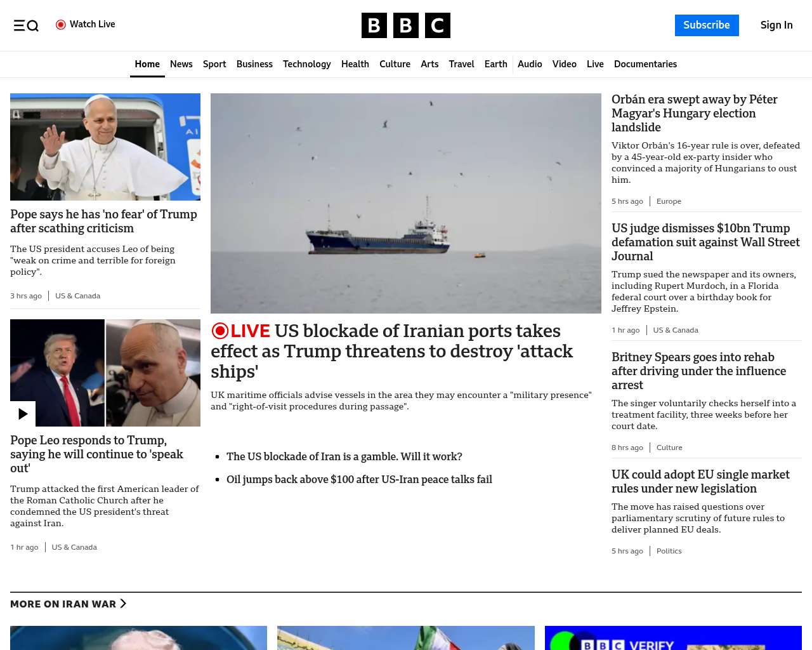Switch to the News tab
The height and width of the screenshot is (650, 812).
[181, 64]
